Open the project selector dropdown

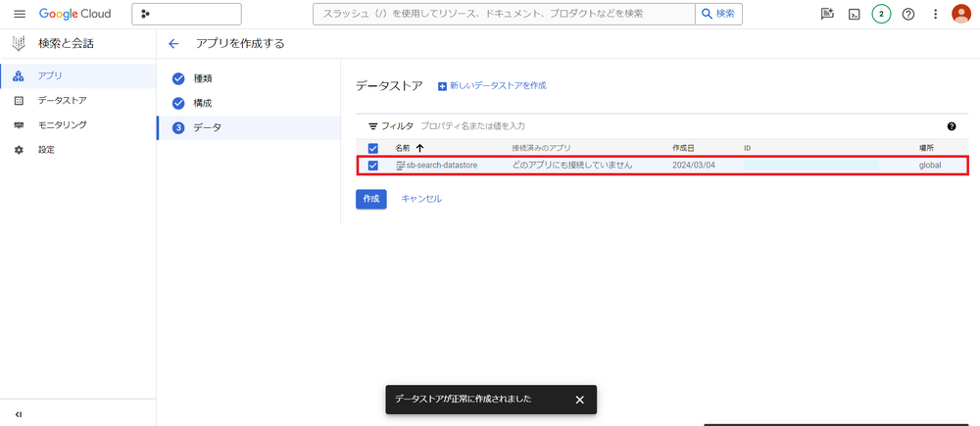[186, 14]
